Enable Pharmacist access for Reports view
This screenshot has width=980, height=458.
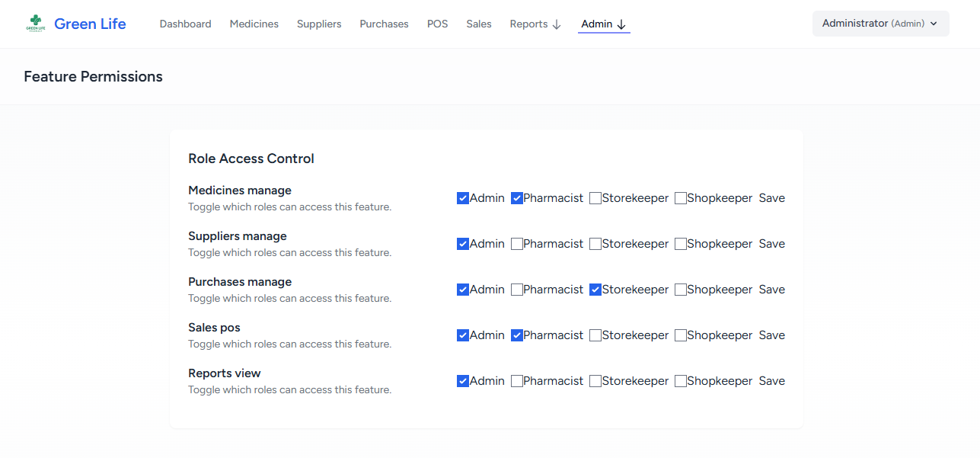pyautogui.click(x=516, y=380)
